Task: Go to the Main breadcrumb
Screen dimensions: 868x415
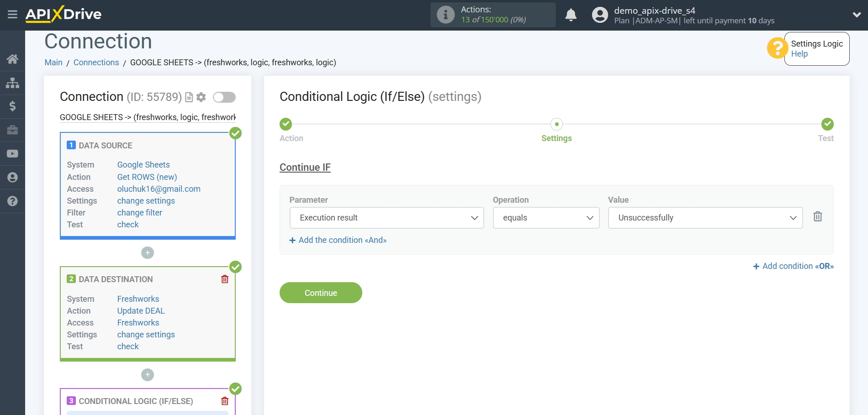Action: (53, 63)
